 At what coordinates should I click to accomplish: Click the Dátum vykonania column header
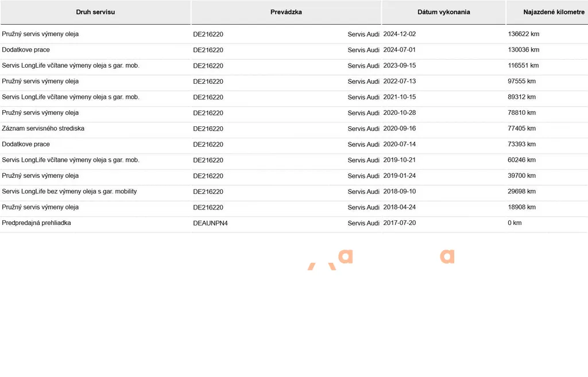click(444, 12)
